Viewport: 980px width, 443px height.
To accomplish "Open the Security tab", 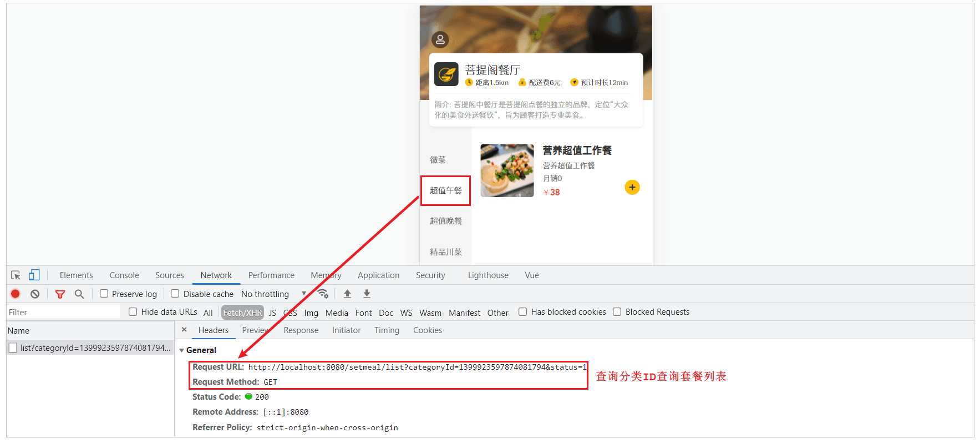I will [x=430, y=275].
